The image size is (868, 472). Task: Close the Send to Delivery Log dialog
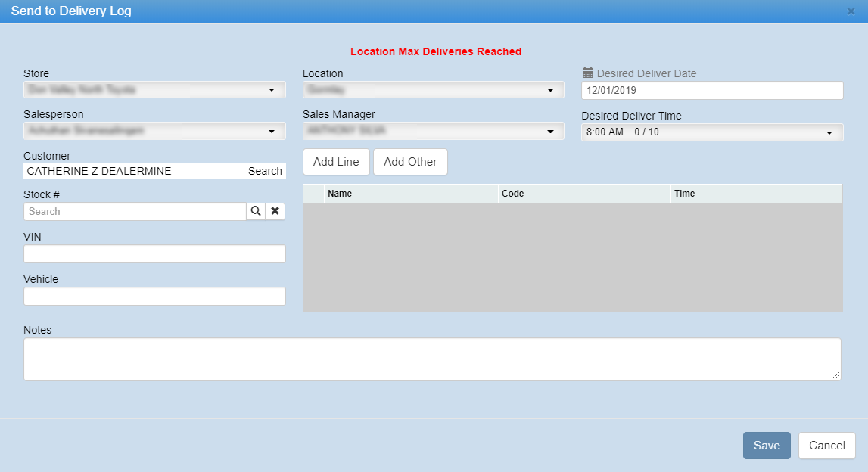pos(851,11)
